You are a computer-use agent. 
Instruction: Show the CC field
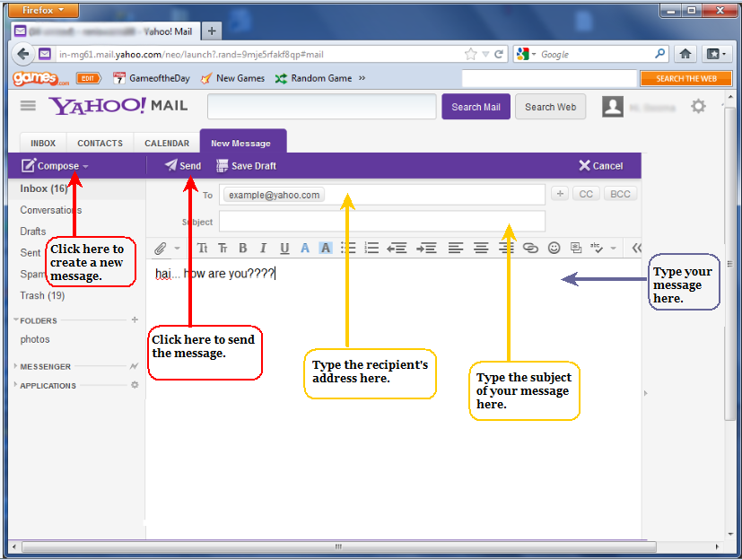pos(586,194)
